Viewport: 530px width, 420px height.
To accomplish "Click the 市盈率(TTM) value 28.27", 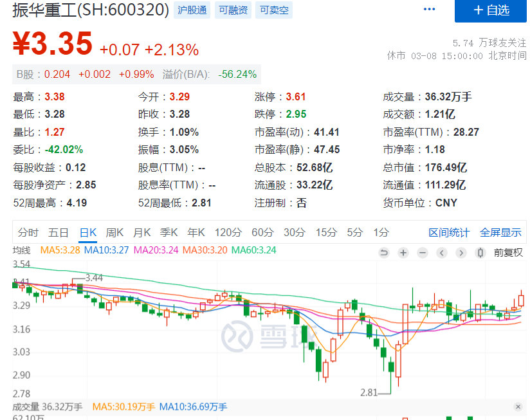I will pyautogui.click(x=466, y=132).
